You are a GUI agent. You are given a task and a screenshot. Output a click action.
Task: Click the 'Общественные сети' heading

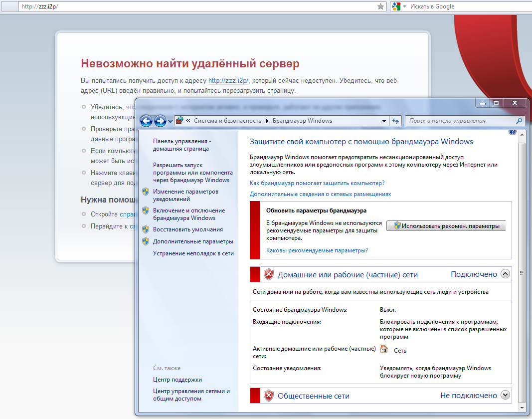pos(314,396)
